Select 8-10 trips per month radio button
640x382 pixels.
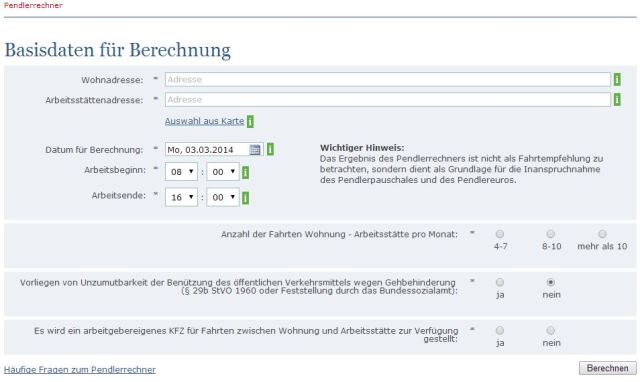[551, 234]
